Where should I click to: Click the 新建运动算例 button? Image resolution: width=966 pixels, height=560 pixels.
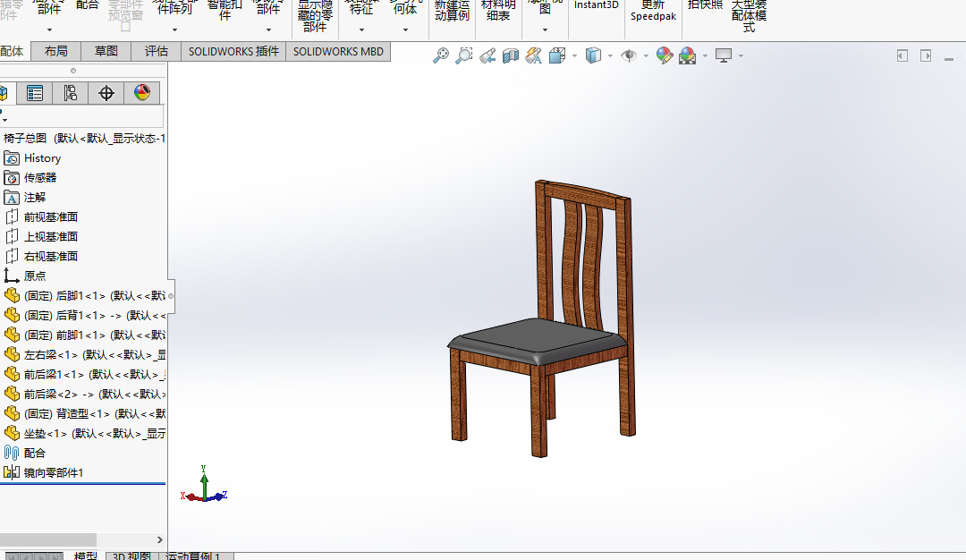click(452, 11)
